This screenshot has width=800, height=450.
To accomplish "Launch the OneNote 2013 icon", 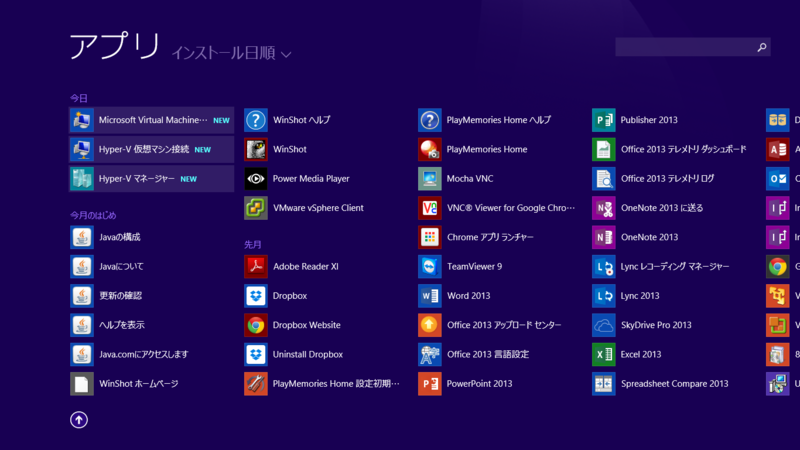I will pyautogui.click(x=604, y=237).
